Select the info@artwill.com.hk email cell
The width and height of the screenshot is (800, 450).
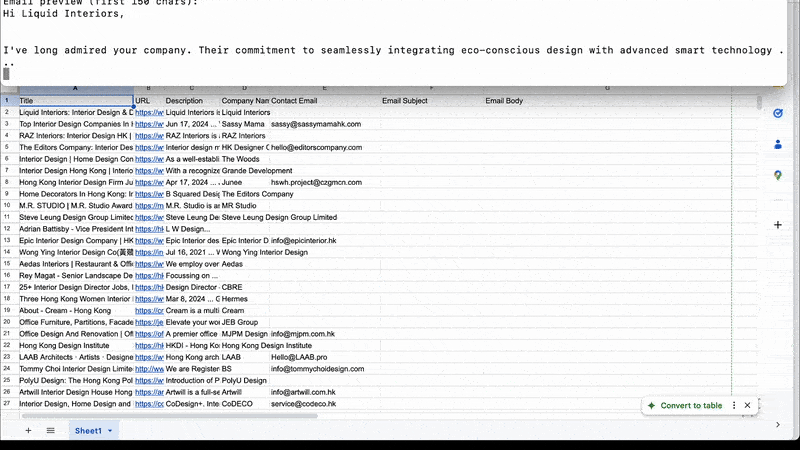304,393
